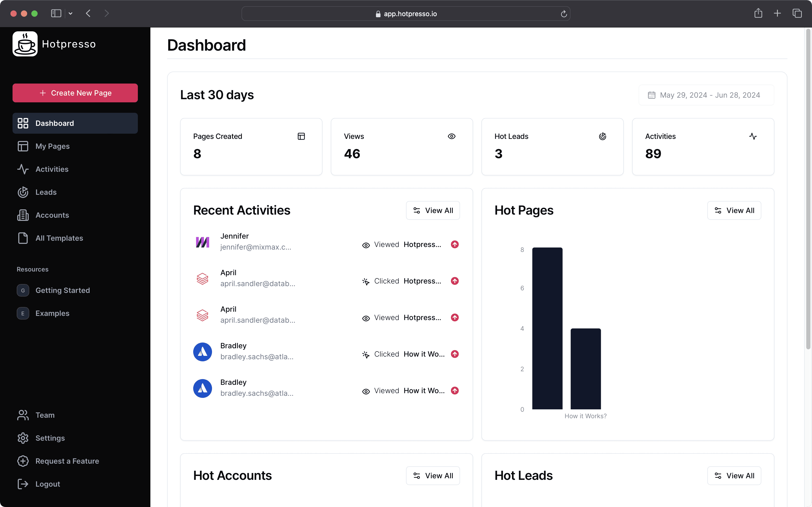812x507 pixels.
Task: Click Bradley's Atlassian logo avatar
Action: (x=202, y=352)
